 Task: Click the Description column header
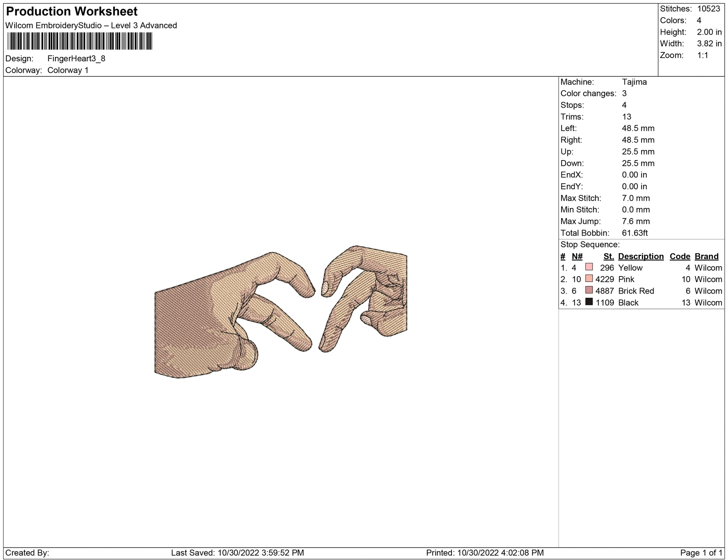click(640, 256)
